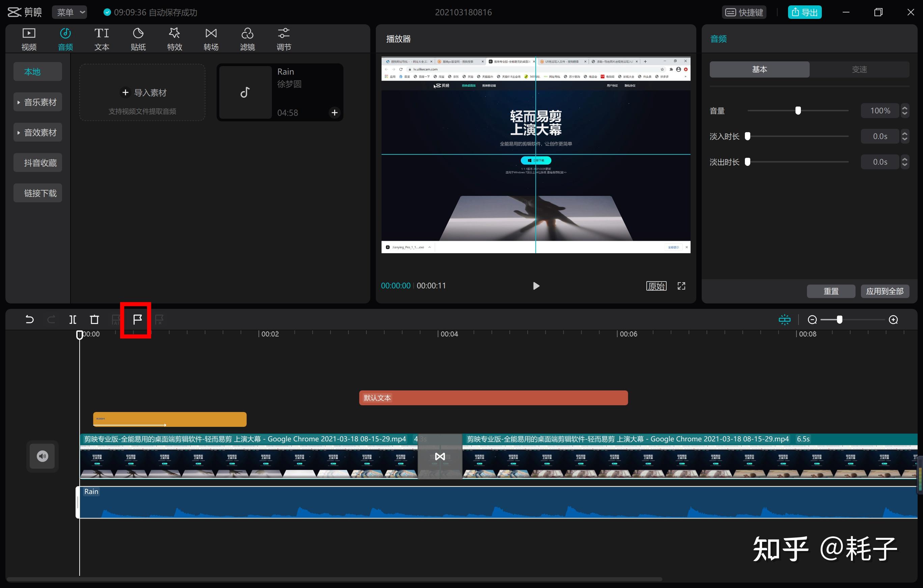Screen dimensions: 923x588
Task: Toggle timeline snapping magnet icon
Action: (784, 320)
